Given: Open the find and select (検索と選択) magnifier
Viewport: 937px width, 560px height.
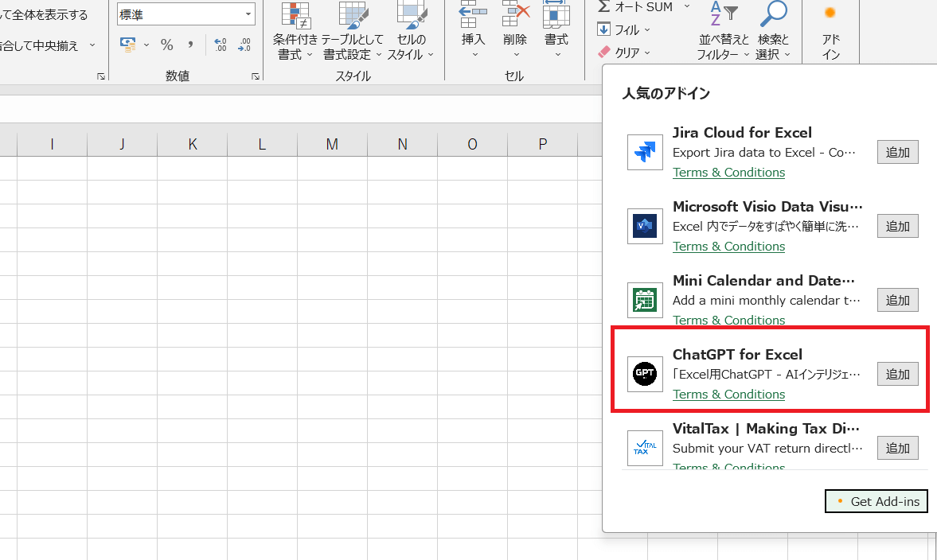Looking at the screenshot, I should click(x=772, y=14).
